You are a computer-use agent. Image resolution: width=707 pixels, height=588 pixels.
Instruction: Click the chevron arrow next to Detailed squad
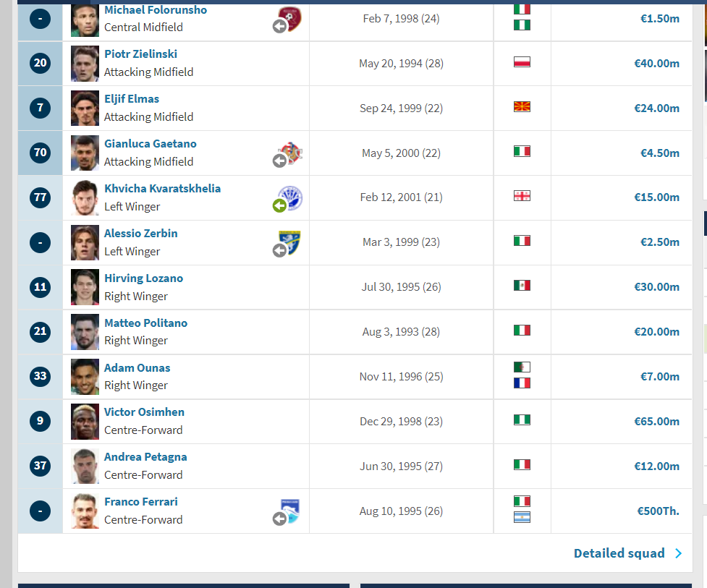point(678,553)
